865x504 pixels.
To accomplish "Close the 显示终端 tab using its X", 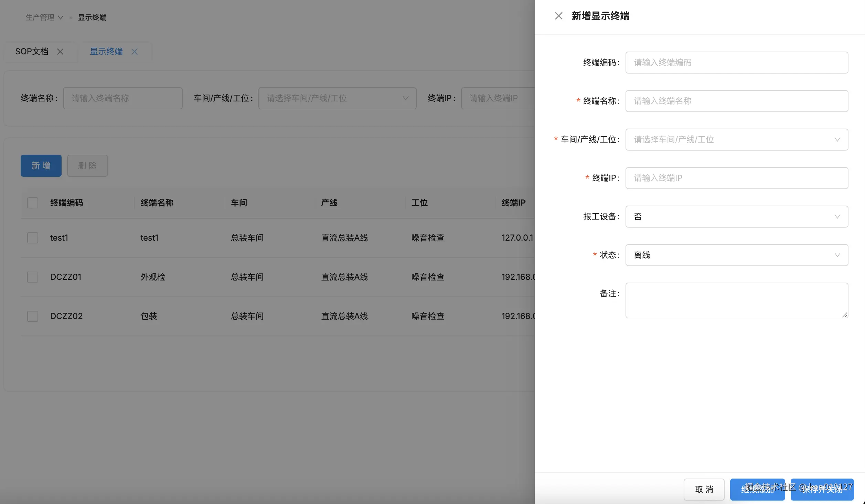I will tap(135, 52).
